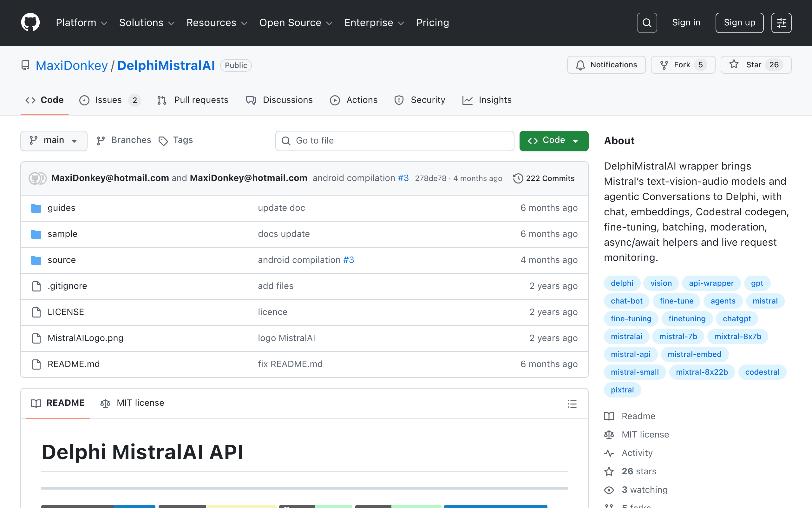The image size is (812, 508).
Task: Select the pixtral topic tag
Action: (622, 390)
